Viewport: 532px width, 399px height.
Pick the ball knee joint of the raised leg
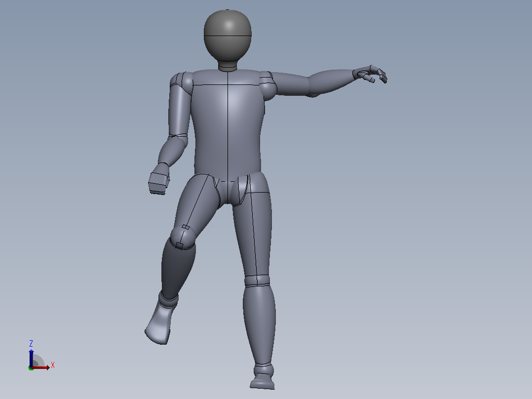(183, 237)
